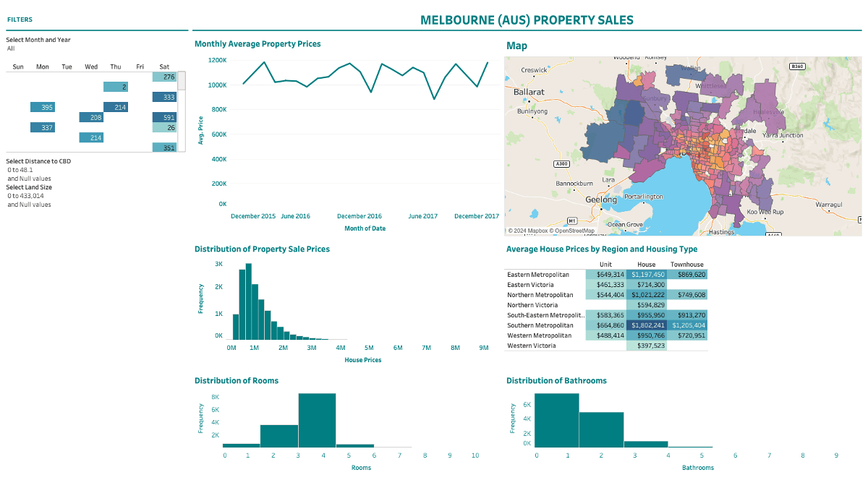The height and width of the screenshot is (488, 868).
Task: Click the House Prices axis title
Action: 363,360
